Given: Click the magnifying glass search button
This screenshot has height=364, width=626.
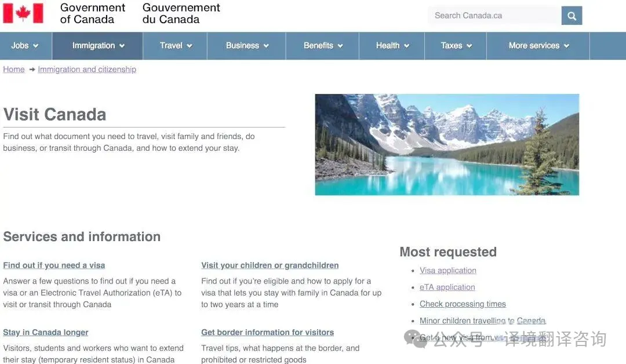Looking at the screenshot, I should tap(572, 16).
